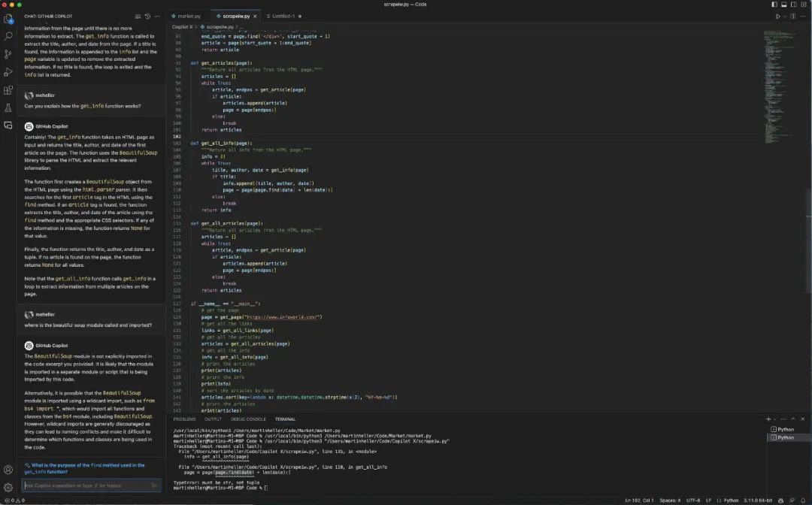Switch to the market.py editor tab
Screen dimensions: 812x505
click(x=189, y=16)
